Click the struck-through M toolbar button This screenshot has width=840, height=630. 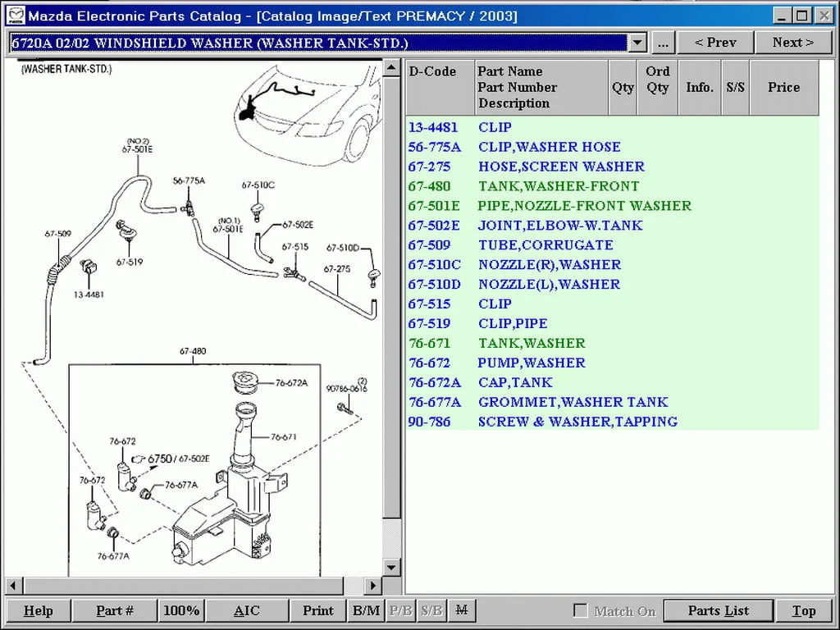point(461,610)
